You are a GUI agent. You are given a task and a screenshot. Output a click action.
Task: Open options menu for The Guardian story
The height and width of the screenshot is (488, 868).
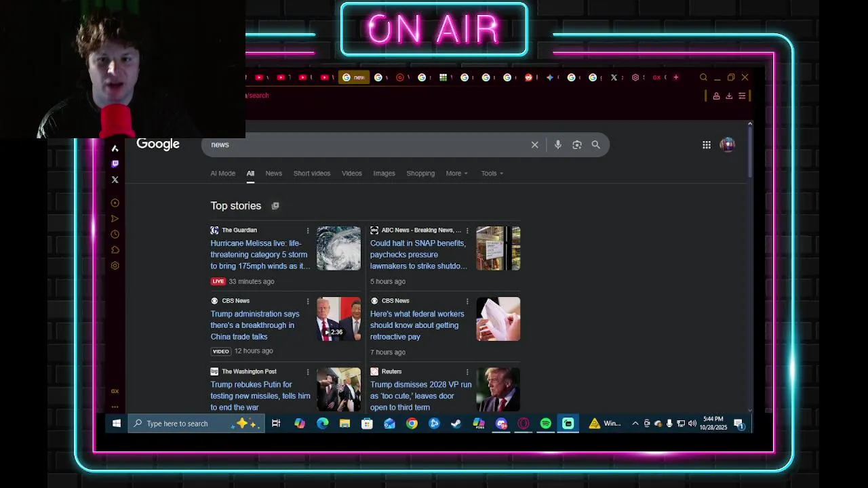click(308, 230)
